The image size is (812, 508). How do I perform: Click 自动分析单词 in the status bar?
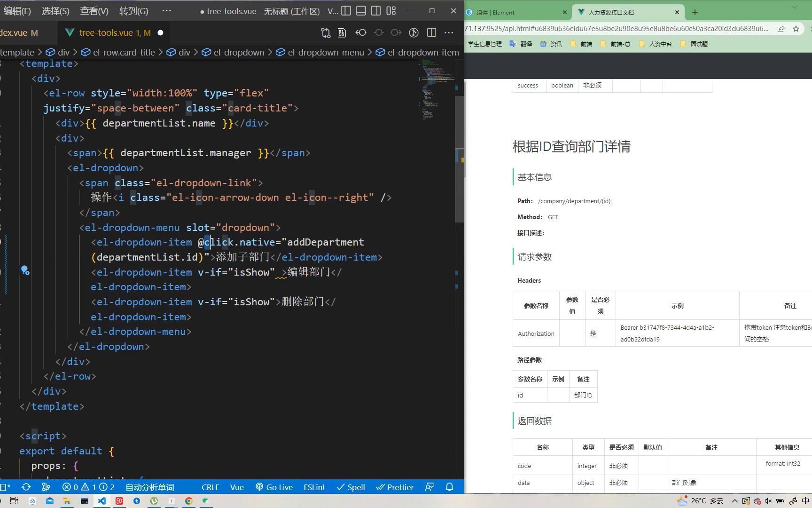pos(149,487)
